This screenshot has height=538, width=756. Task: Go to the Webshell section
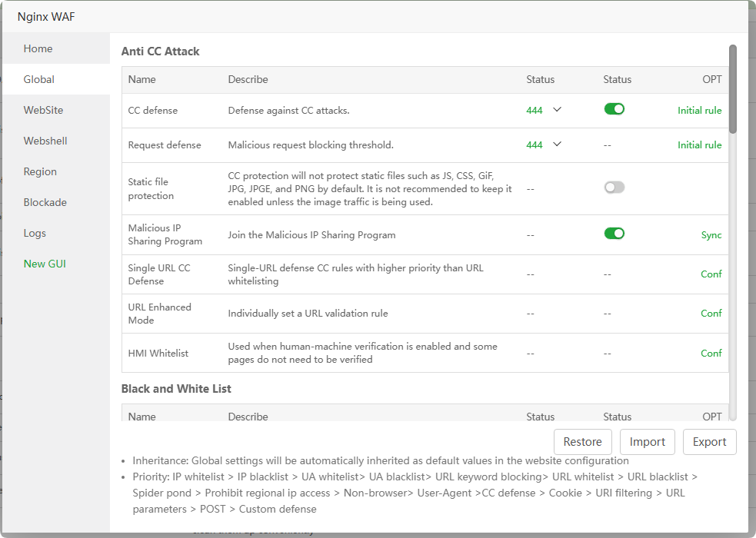coord(45,141)
